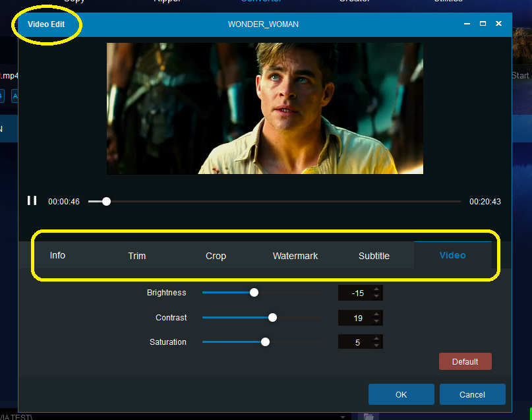Decrease Brightness with the down arrow

coord(376,296)
